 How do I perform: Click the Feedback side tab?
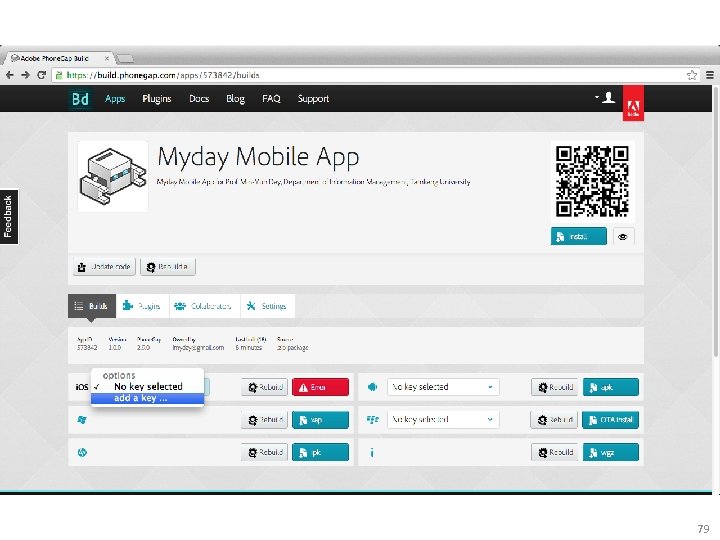click(9, 217)
